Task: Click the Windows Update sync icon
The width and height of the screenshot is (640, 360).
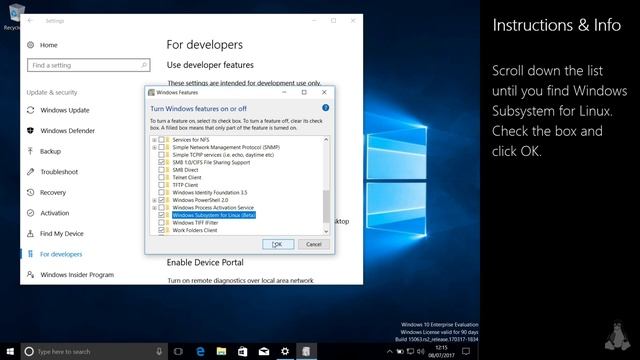Action: tap(31, 110)
